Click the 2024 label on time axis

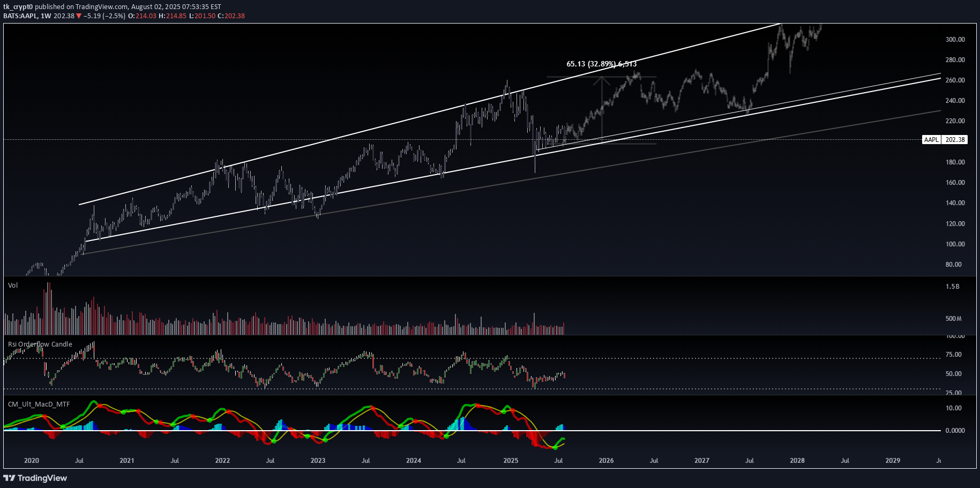pos(414,461)
